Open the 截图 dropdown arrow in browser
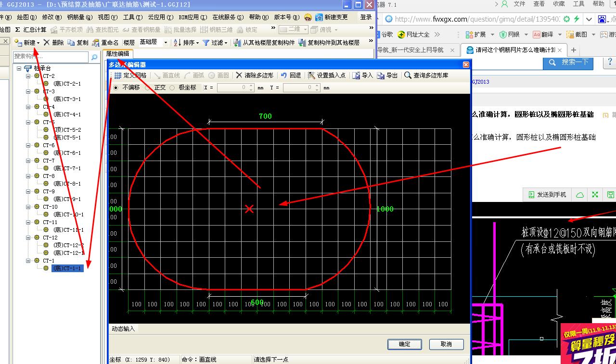 tap(593, 35)
